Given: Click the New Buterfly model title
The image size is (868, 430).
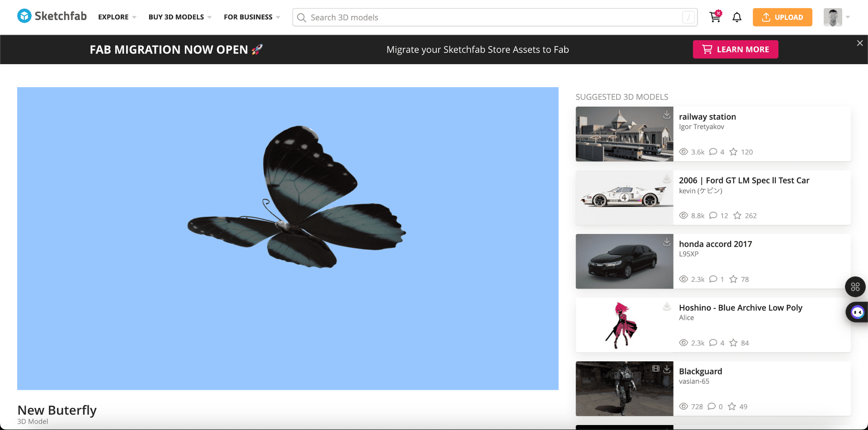Looking at the screenshot, I should click(x=57, y=410).
